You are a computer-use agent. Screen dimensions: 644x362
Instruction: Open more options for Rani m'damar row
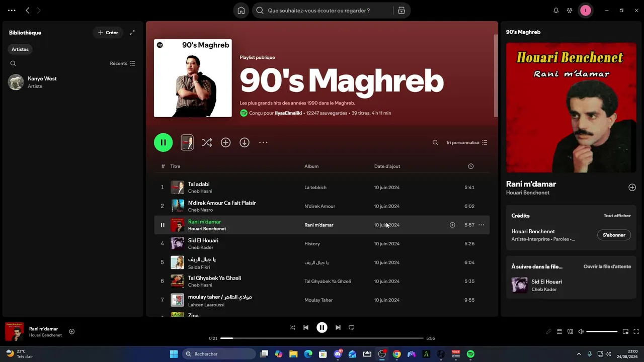[481, 225]
